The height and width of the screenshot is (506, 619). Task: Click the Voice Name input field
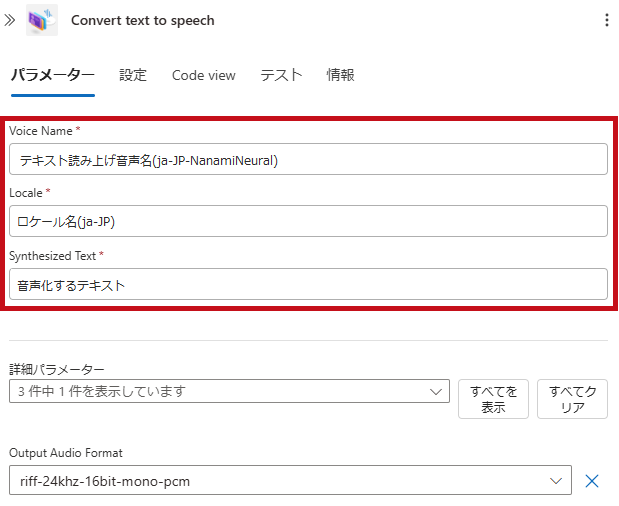[308, 159]
